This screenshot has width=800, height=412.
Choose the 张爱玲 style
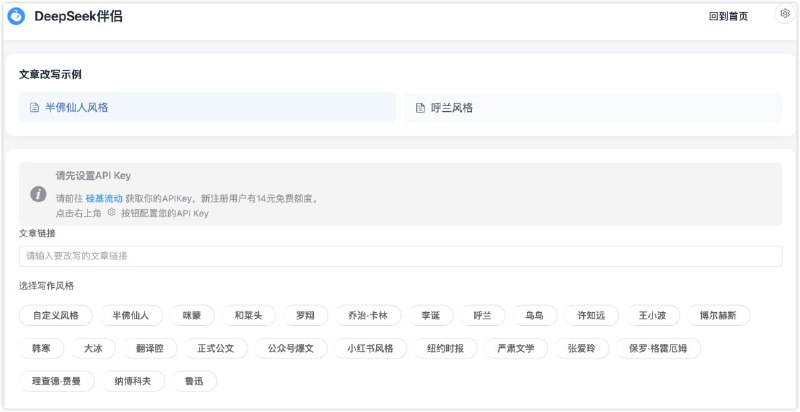click(x=582, y=349)
